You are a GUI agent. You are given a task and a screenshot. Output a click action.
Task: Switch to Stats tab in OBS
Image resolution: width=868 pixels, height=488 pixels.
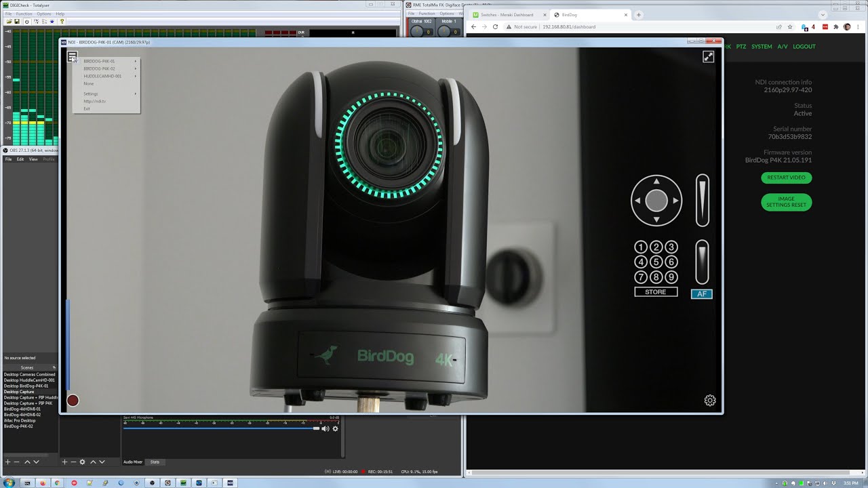(155, 462)
